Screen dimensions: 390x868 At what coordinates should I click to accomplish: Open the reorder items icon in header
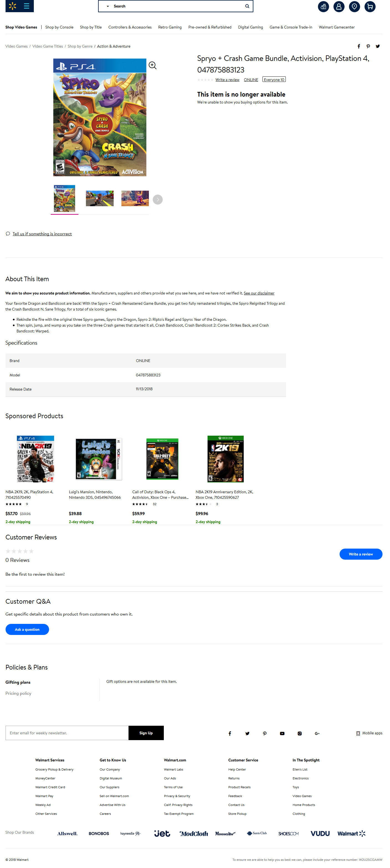pos(323,6)
